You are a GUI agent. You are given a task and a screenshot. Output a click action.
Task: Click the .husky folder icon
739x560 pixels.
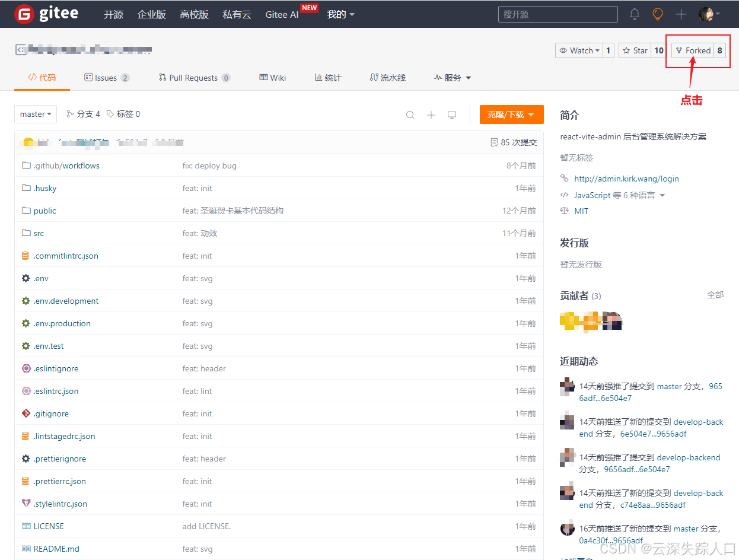26,188
